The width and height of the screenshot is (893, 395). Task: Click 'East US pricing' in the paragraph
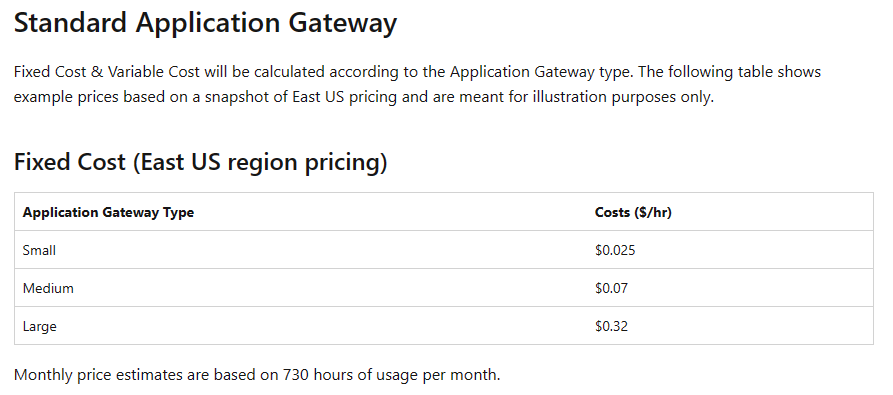point(345,97)
